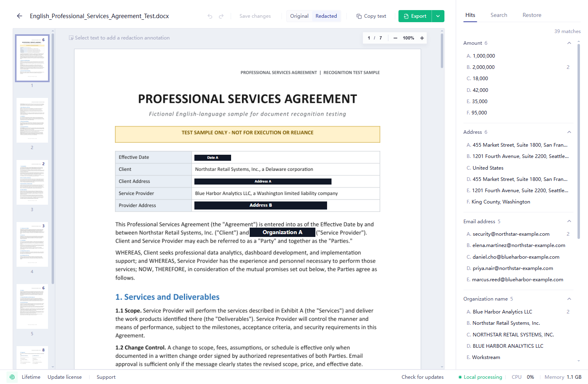588x384 pixels.
Task: Click the current page number field
Action: [x=369, y=38]
